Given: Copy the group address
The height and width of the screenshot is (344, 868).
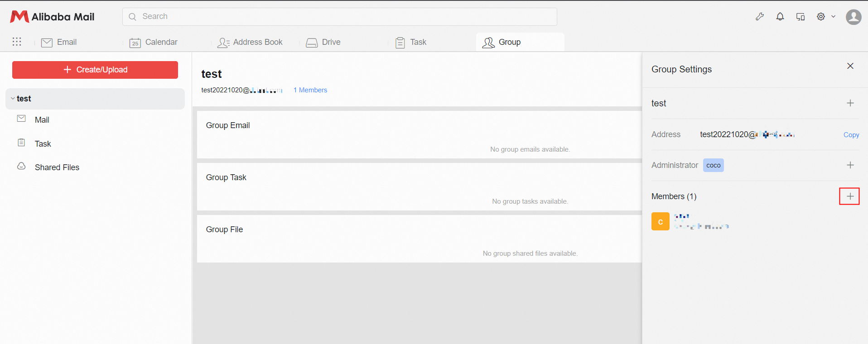Looking at the screenshot, I should click(851, 135).
